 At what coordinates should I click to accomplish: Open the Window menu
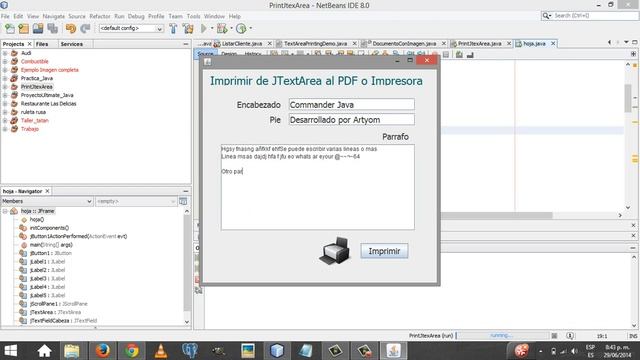tap(214, 16)
